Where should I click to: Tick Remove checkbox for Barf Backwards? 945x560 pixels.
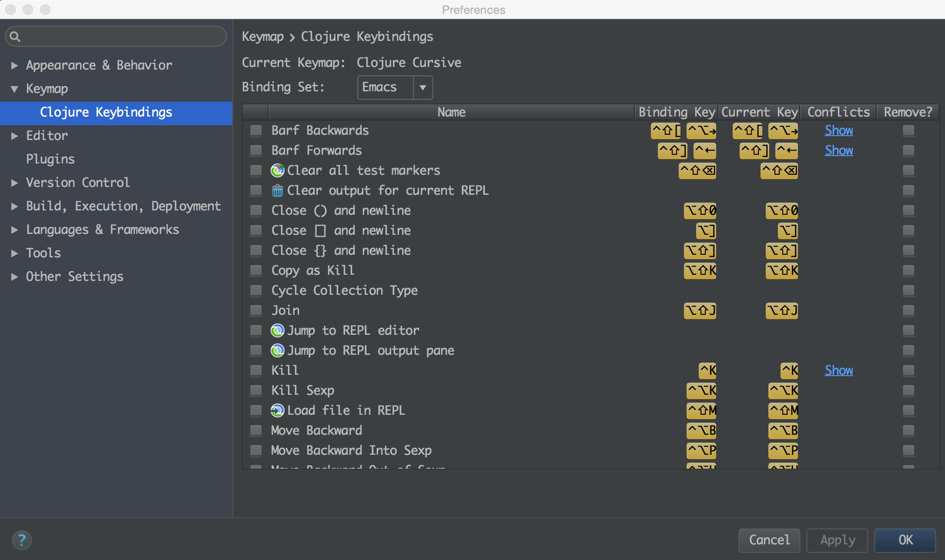click(908, 130)
